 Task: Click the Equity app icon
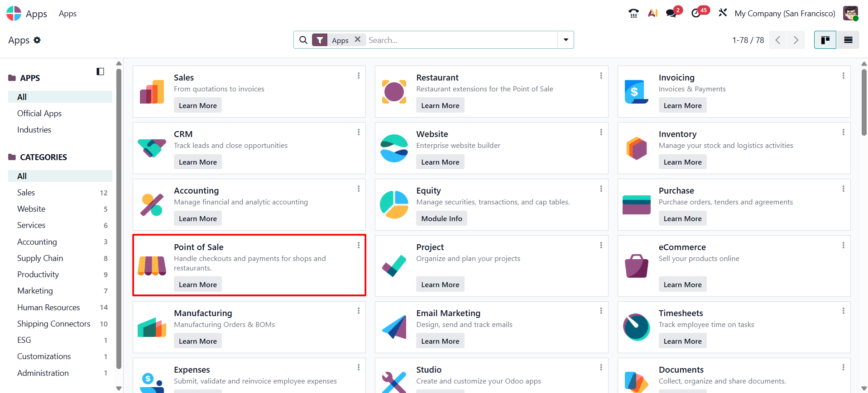394,205
